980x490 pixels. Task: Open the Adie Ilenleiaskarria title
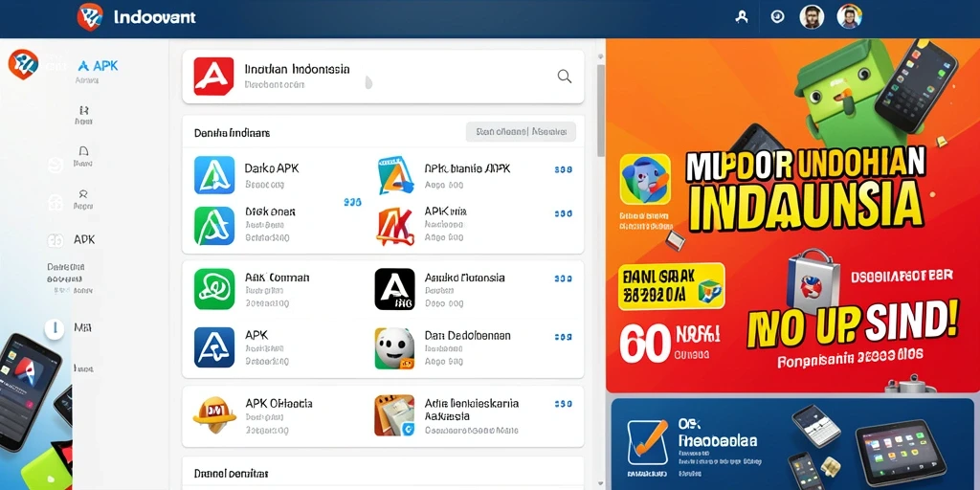[x=471, y=410]
